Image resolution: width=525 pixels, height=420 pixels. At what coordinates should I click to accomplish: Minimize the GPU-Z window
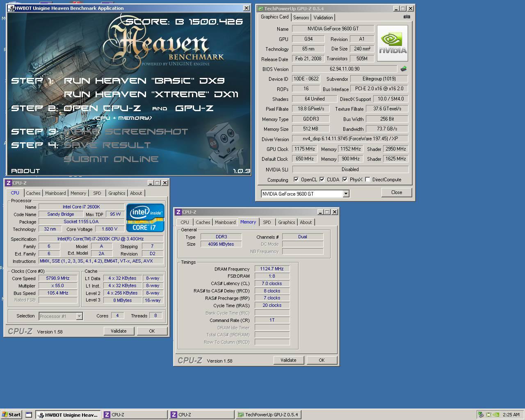396,8
